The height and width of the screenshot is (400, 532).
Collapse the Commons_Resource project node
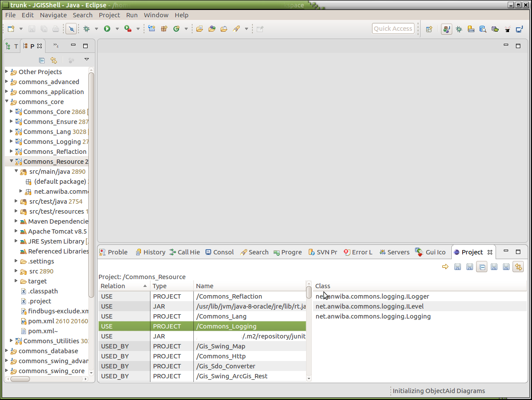(12, 161)
